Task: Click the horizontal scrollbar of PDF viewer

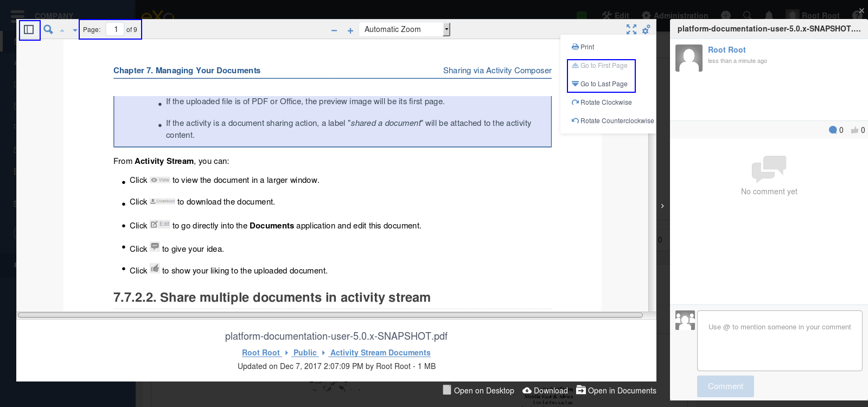Action: click(330, 315)
